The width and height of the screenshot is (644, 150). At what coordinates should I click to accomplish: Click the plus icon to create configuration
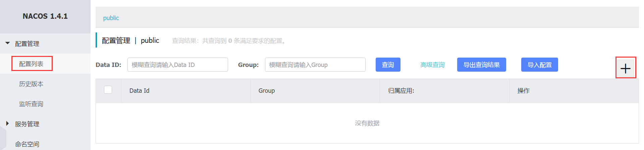click(626, 69)
